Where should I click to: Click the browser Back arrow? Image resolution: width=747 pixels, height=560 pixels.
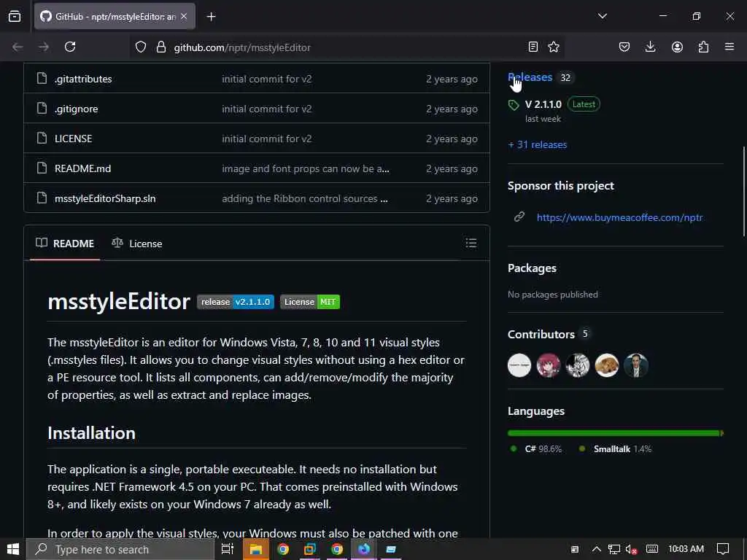[x=18, y=47]
